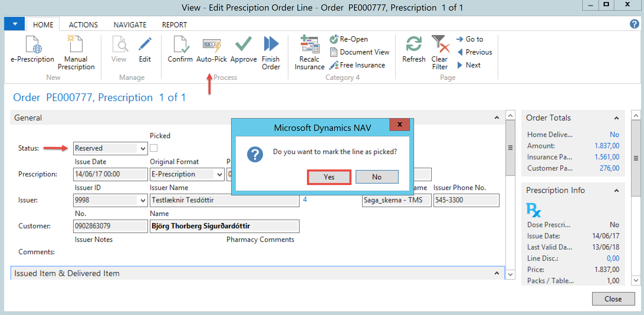Re-Open the prescription order
The width and height of the screenshot is (644, 315).
pyautogui.click(x=349, y=39)
